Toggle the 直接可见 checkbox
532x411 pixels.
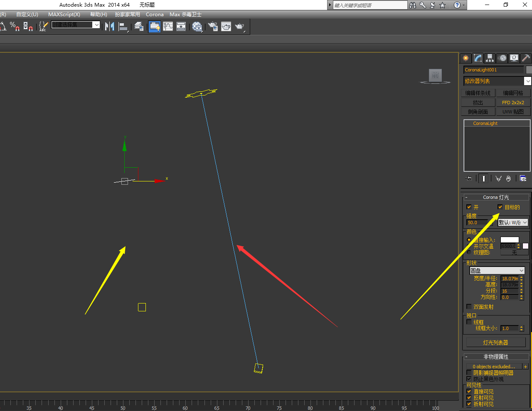[469, 391]
